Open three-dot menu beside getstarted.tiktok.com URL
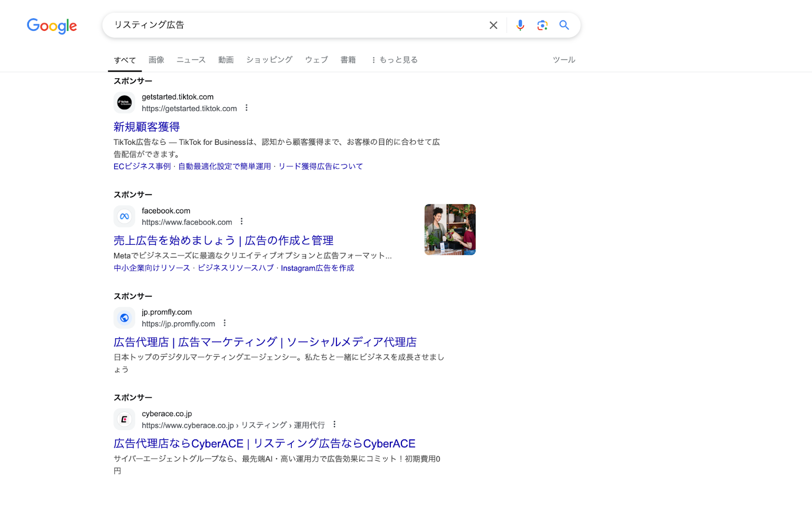The image size is (812, 510). [x=247, y=108]
